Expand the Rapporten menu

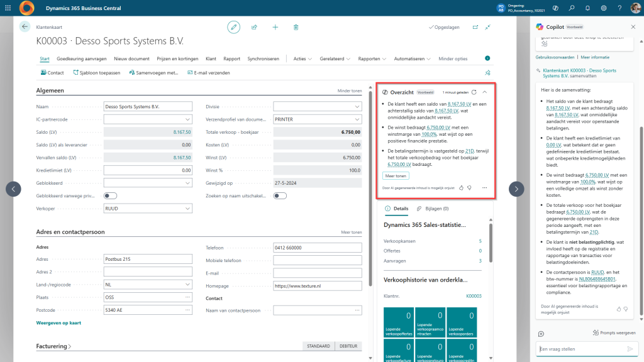[x=372, y=58]
